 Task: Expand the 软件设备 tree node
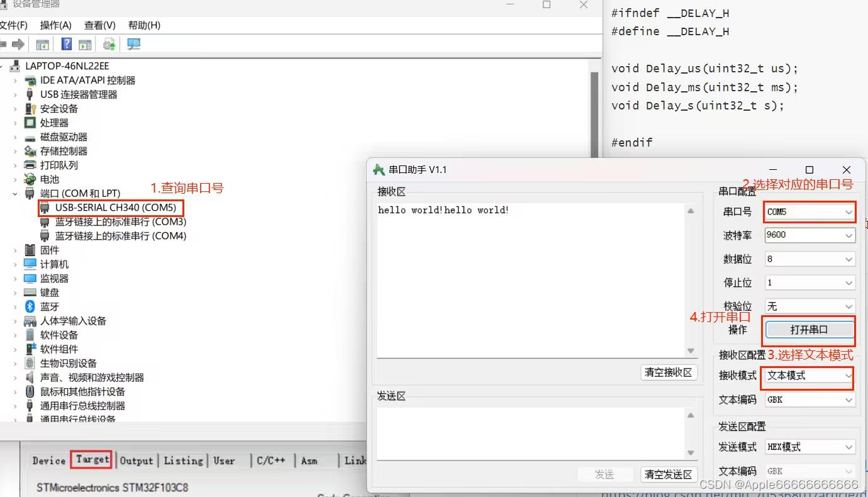(15, 335)
